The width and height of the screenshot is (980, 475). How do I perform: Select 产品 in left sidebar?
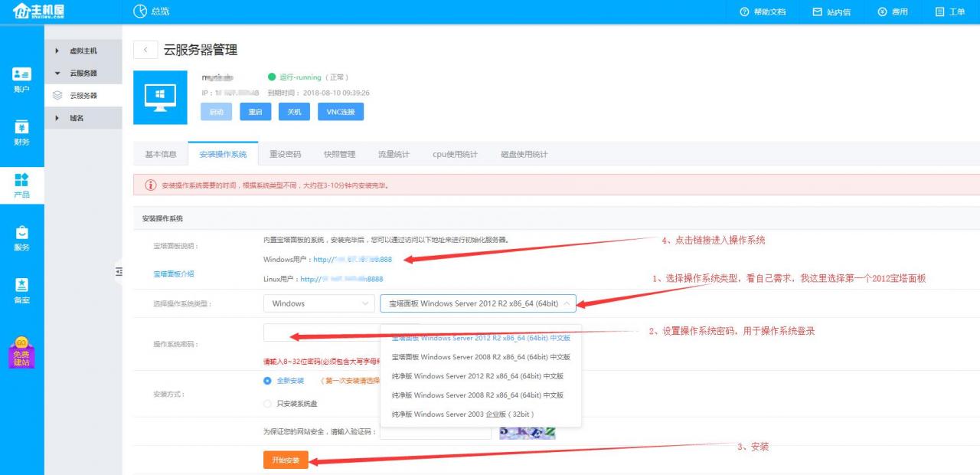coord(21,185)
